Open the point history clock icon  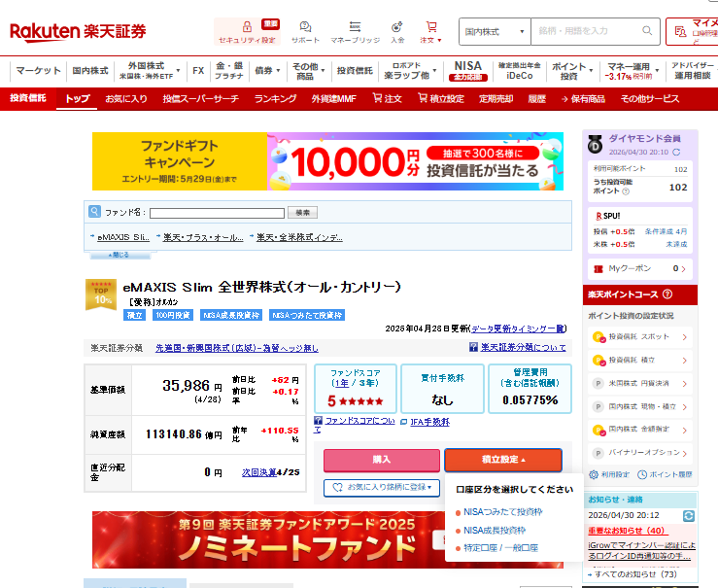(642, 474)
